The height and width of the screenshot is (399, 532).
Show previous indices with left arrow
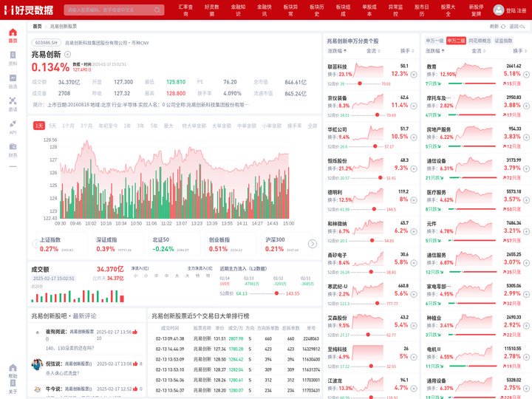click(36, 244)
